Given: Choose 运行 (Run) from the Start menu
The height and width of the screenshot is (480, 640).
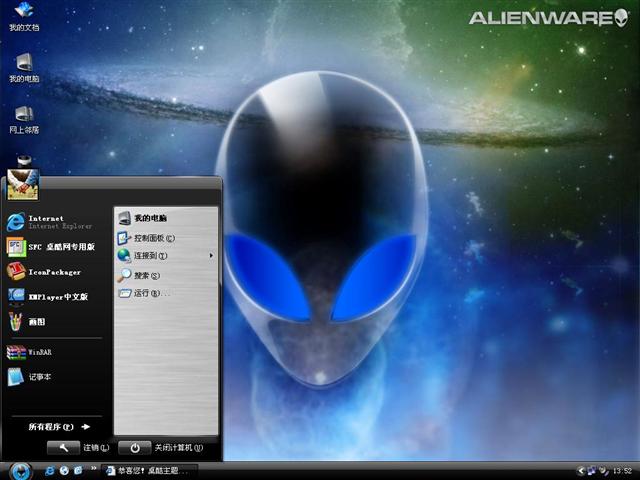Looking at the screenshot, I should point(147,293).
